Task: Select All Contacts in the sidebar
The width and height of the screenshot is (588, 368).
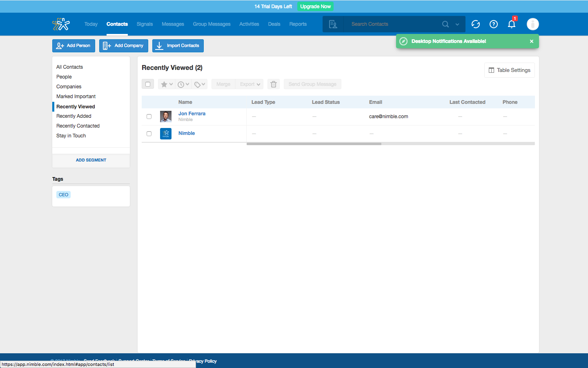Action: 70,67
